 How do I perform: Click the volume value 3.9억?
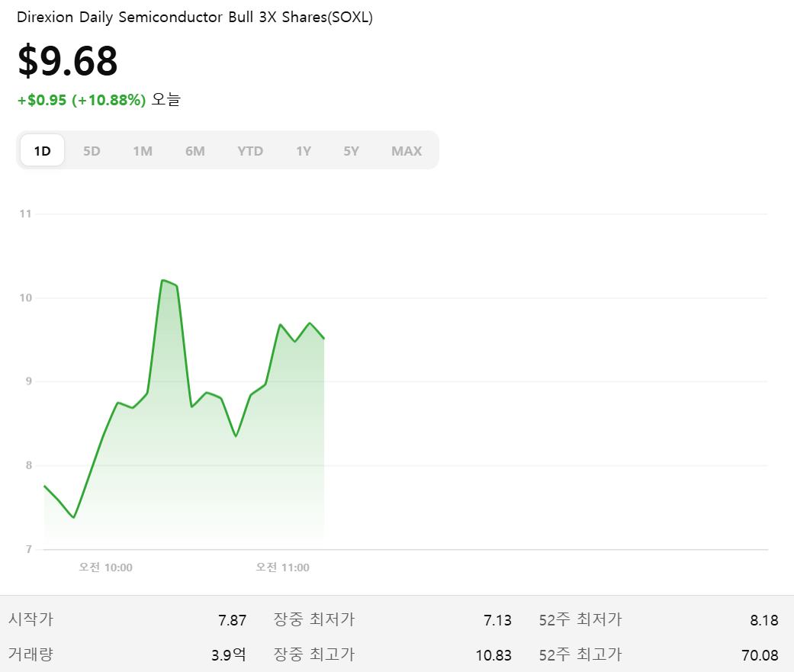tap(228, 654)
